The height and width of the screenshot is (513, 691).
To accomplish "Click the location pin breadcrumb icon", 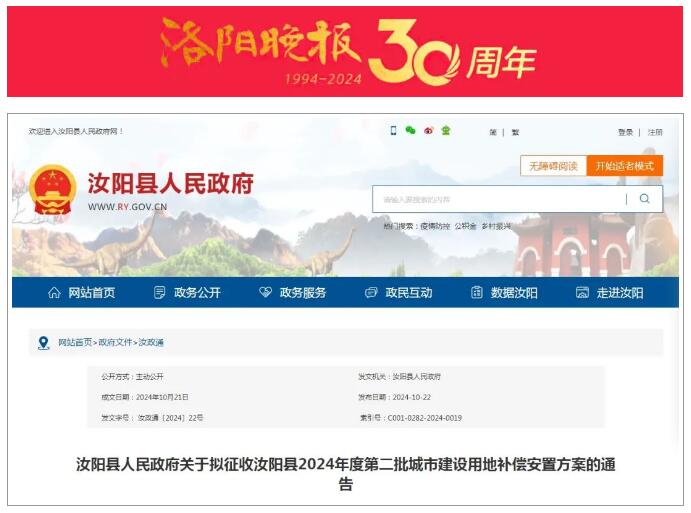I will [x=43, y=342].
